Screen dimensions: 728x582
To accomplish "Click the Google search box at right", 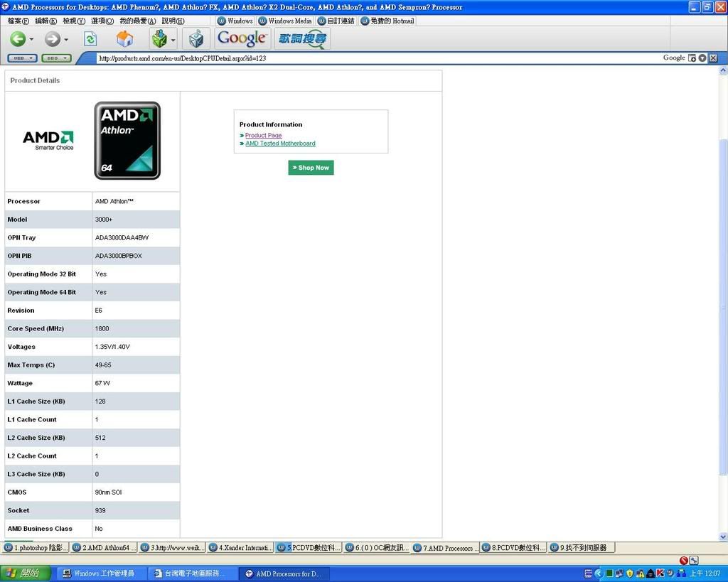I will coord(674,58).
